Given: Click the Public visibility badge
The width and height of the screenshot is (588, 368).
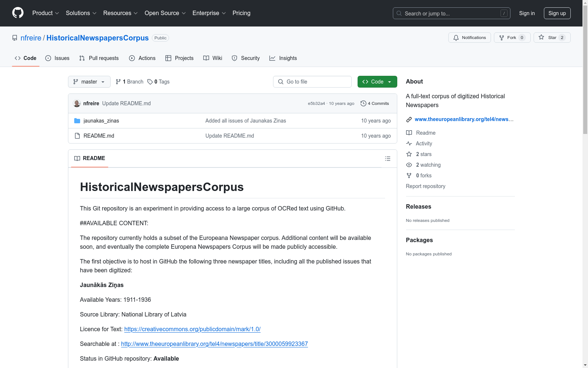Looking at the screenshot, I should tap(161, 38).
